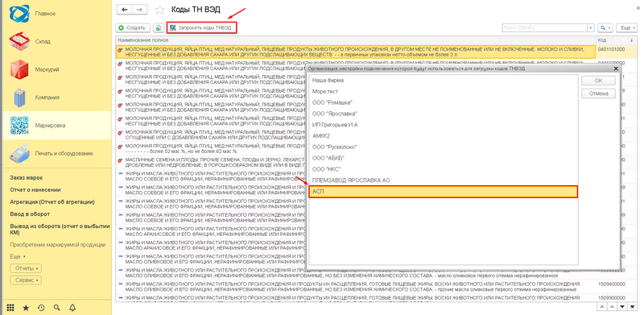Open history clock icon in bottom bar
The image size is (644, 315).
tap(41, 307)
